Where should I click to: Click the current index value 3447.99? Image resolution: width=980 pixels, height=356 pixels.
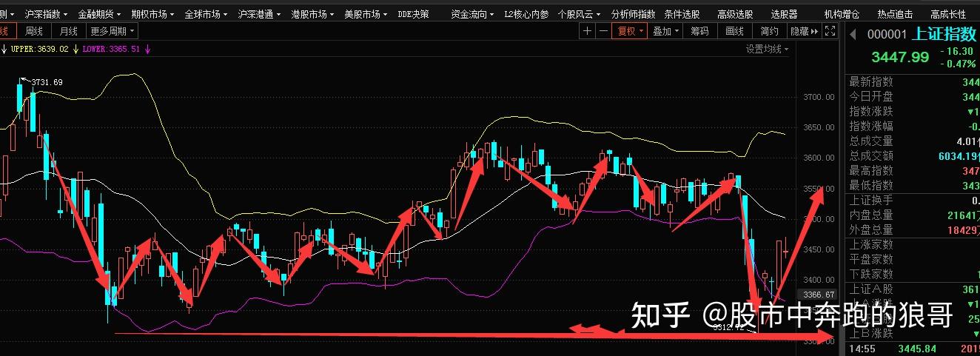click(x=899, y=57)
